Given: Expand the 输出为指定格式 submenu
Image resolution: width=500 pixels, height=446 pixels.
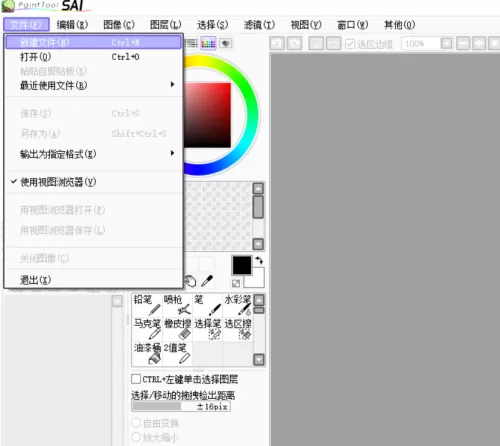Looking at the screenshot, I should point(93,154).
